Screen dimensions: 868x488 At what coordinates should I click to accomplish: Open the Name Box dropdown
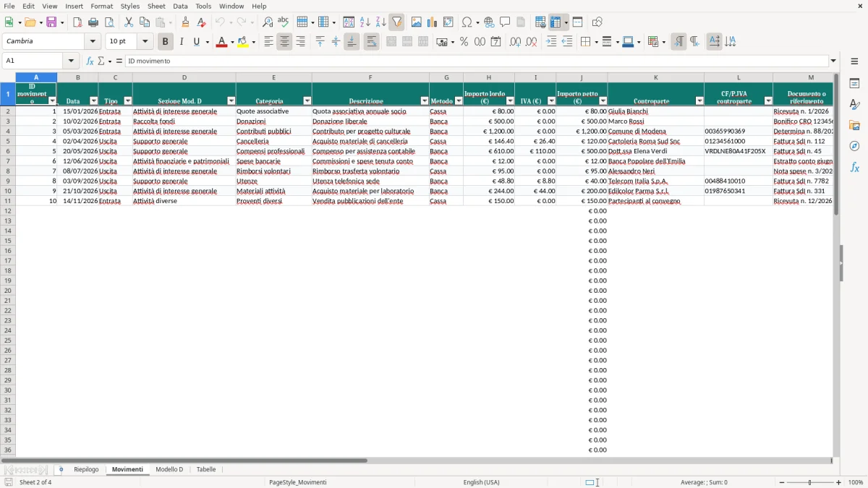[x=71, y=61]
